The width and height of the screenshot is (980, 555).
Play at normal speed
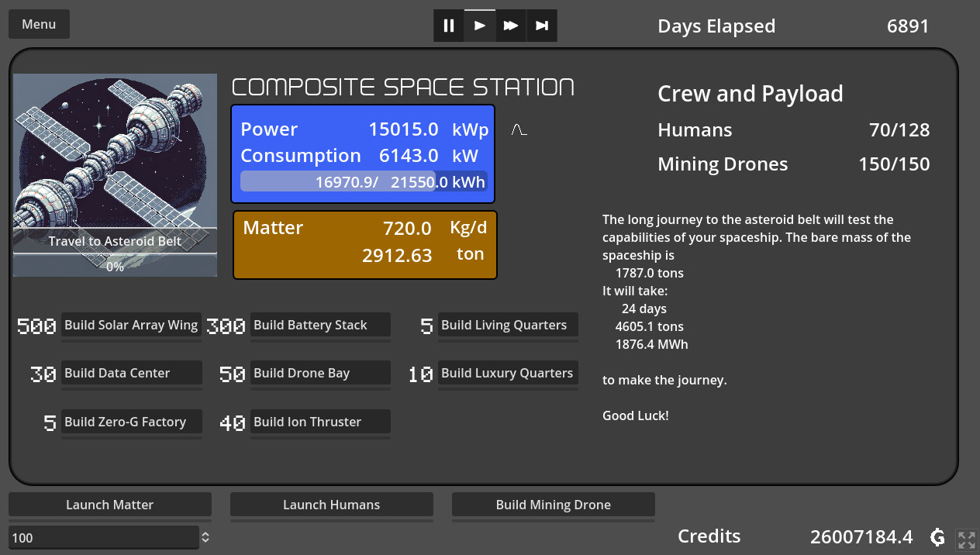[x=480, y=26]
